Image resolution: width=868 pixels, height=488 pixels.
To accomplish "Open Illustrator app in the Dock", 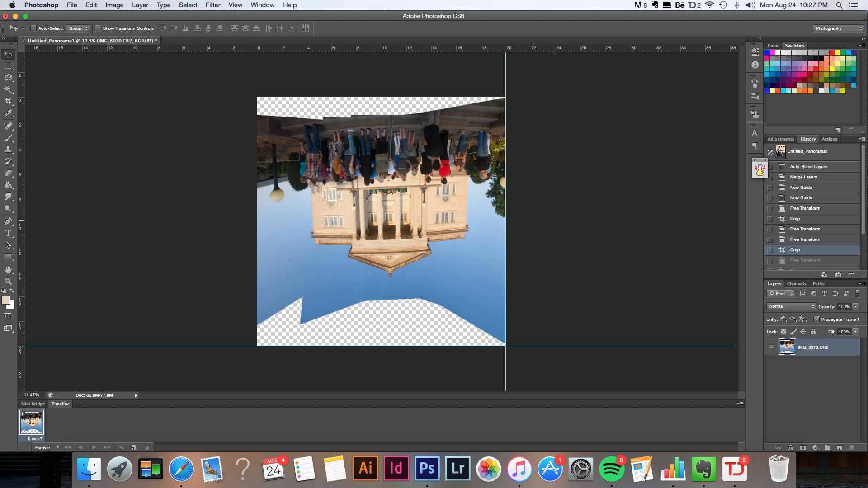I will pyautogui.click(x=365, y=468).
